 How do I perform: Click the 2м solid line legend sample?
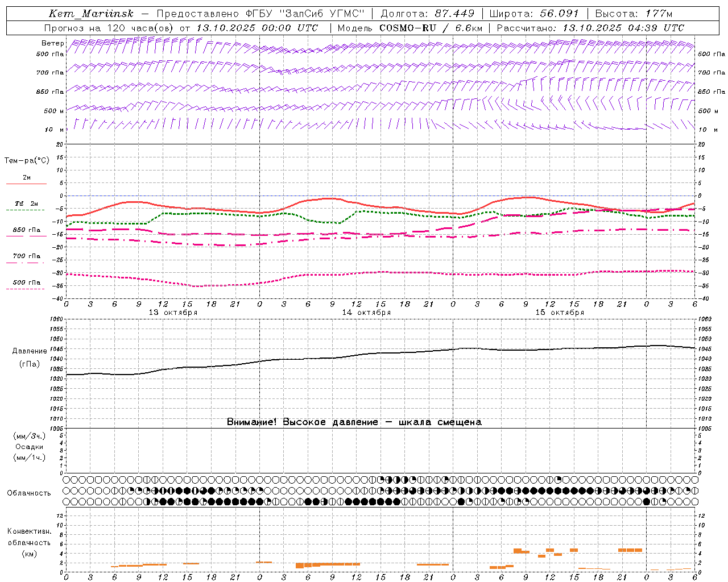pos(26,184)
